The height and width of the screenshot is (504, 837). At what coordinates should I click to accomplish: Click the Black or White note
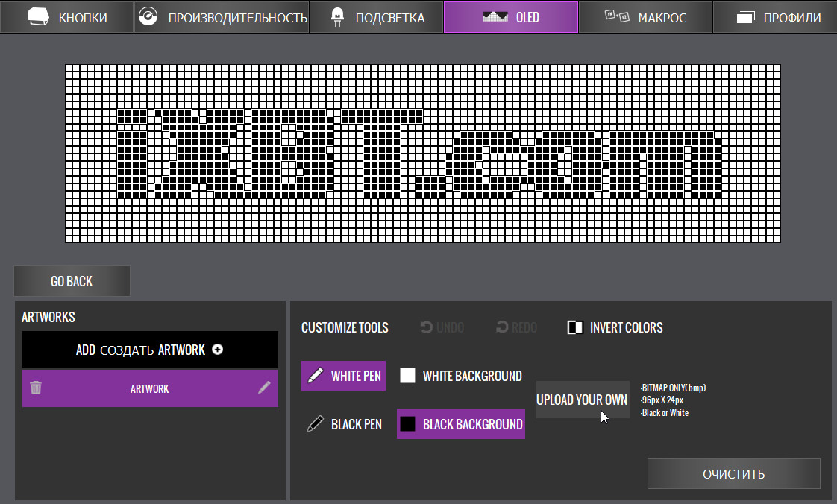point(665,413)
